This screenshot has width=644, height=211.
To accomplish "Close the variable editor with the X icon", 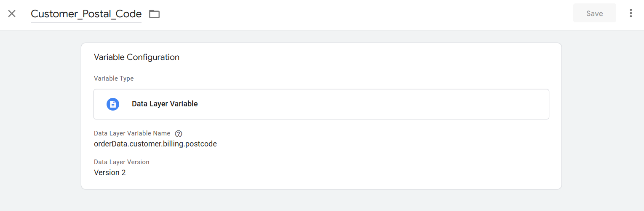I will pyautogui.click(x=12, y=14).
